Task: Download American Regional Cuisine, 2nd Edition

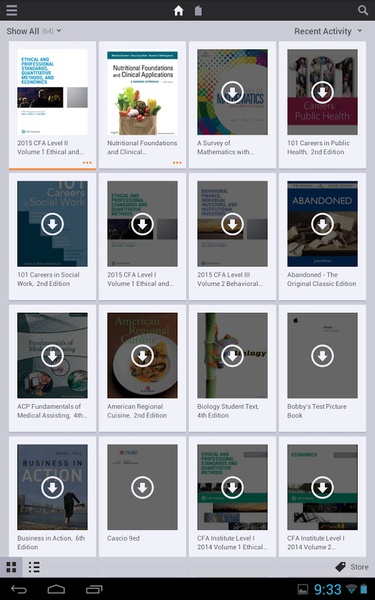Action: coord(142,356)
